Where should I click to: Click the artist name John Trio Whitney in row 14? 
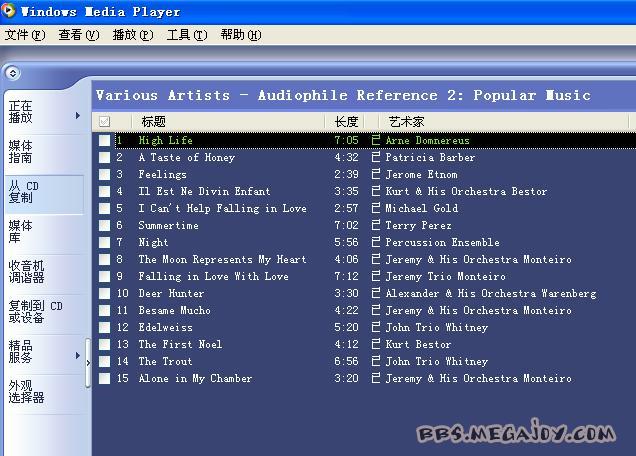point(436,361)
